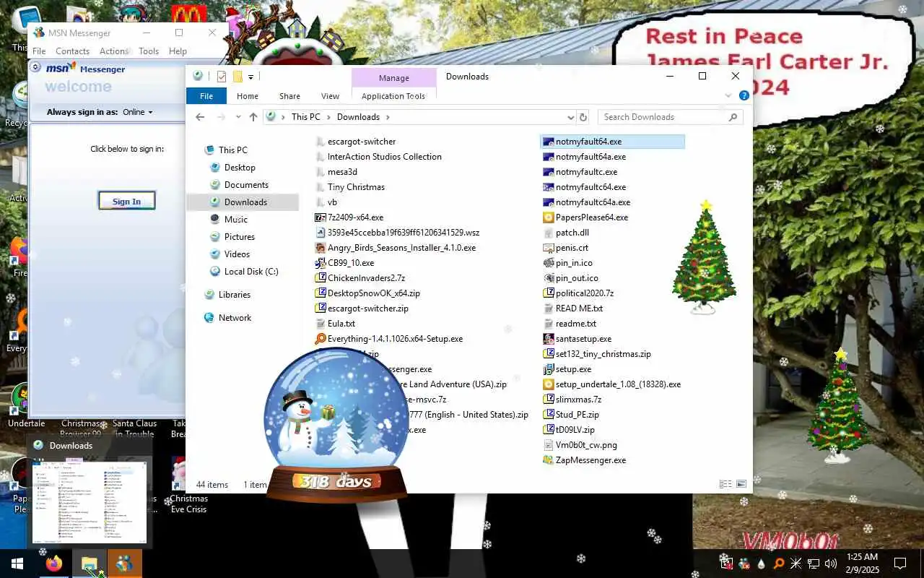This screenshot has height=578, width=924.
Task: Select the 7z2409-x64.exe installer
Action: click(349, 217)
